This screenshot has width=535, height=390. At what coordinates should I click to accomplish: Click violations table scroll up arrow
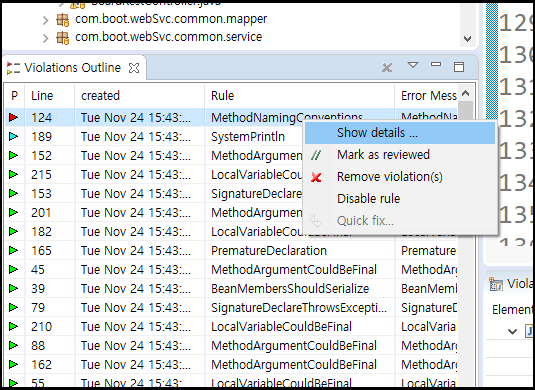pyautogui.click(x=465, y=93)
